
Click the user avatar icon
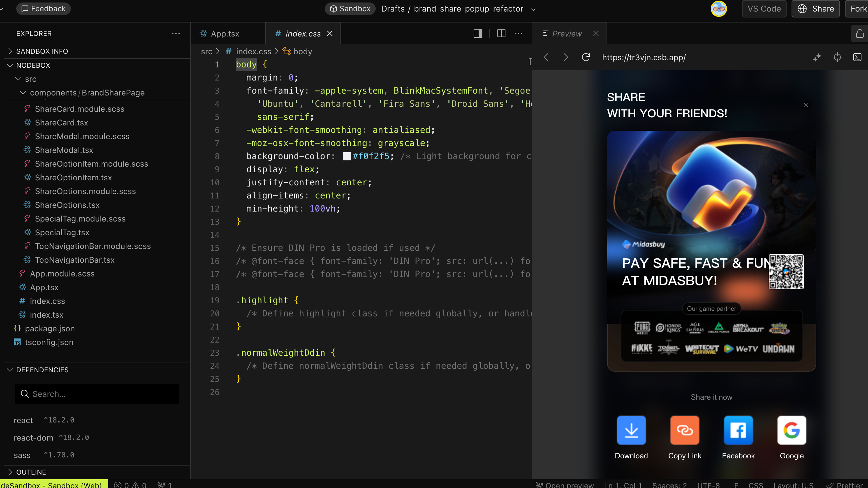719,9
